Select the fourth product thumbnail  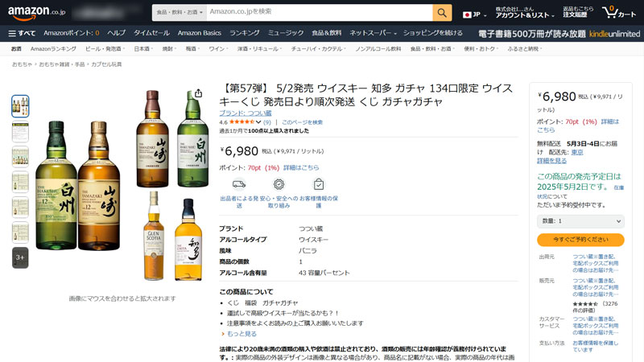(x=20, y=182)
